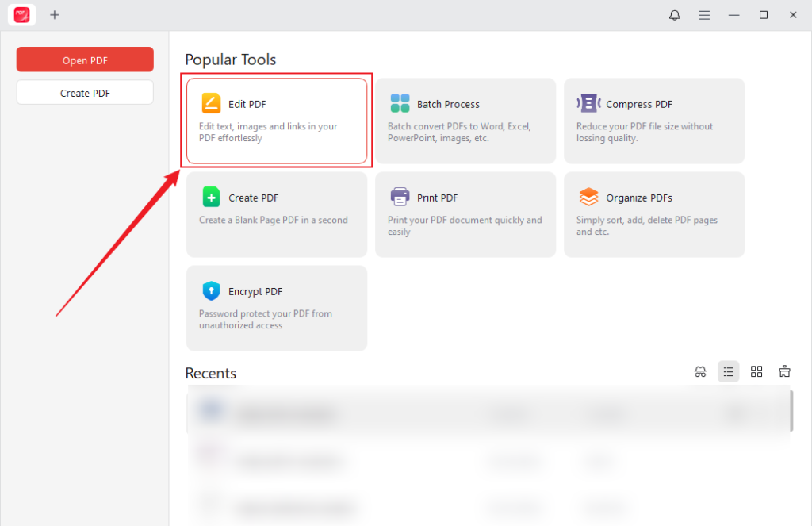Select the Organize PDFs tool
The width and height of the screenshot is (812, 526).
click(x=653, y=214)
